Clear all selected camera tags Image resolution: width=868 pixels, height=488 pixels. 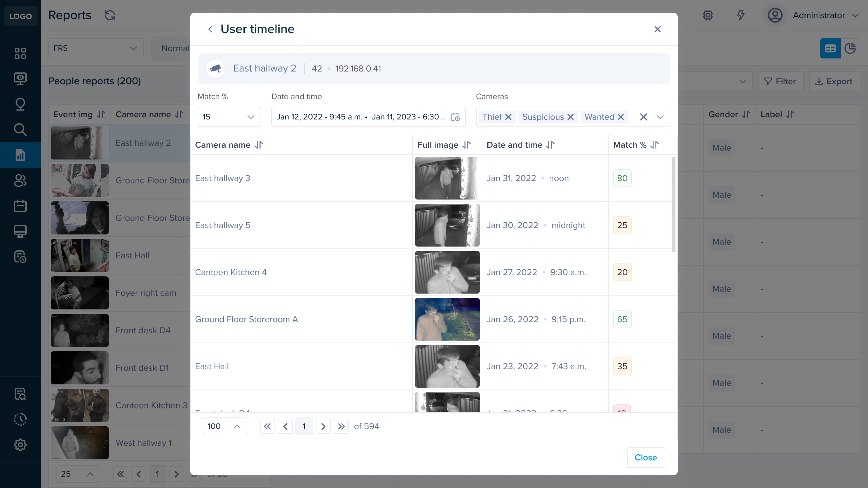(643, 117)
